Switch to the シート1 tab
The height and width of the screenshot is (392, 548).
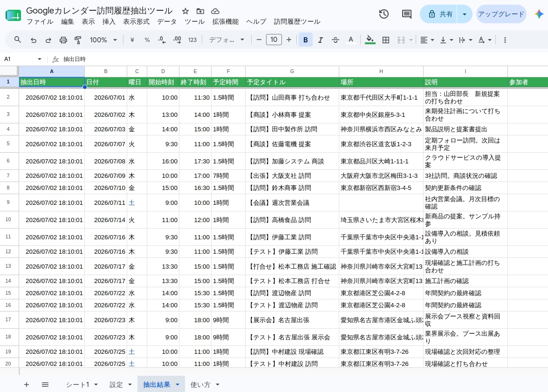coord(77,385)
